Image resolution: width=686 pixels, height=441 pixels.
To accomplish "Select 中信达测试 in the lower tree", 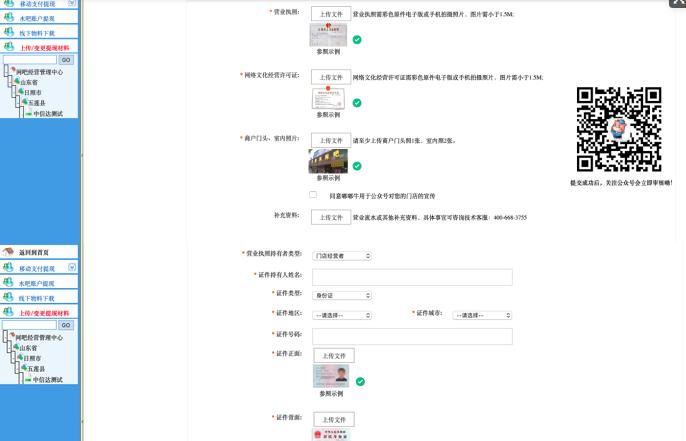I will (x=48, y=380).
